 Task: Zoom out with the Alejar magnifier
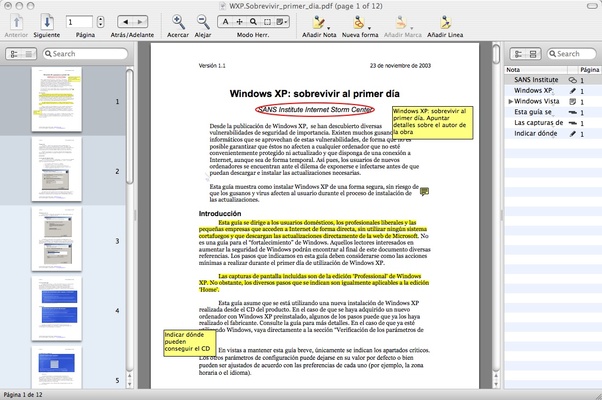tap(203, 22)
